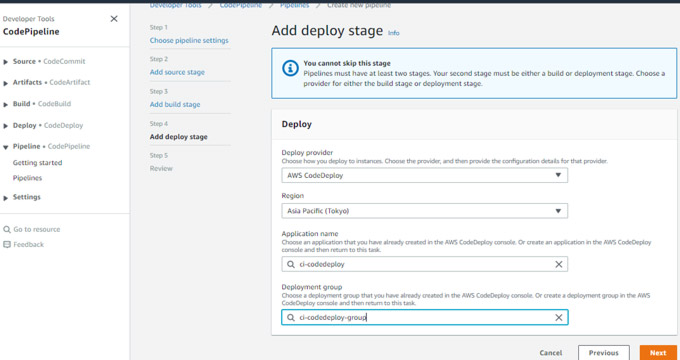The height and width of the screenshot is (360, 680).
Task: Click the Deployment group search field
Action: coord(425,317)
